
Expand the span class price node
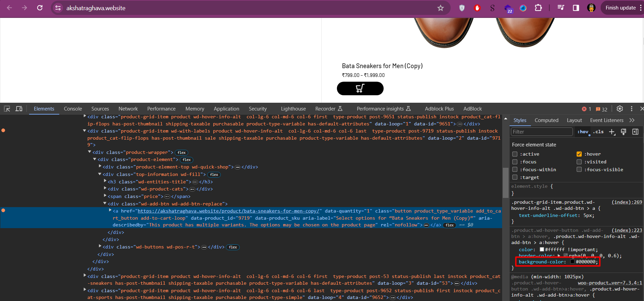click(x=105, y=196)
